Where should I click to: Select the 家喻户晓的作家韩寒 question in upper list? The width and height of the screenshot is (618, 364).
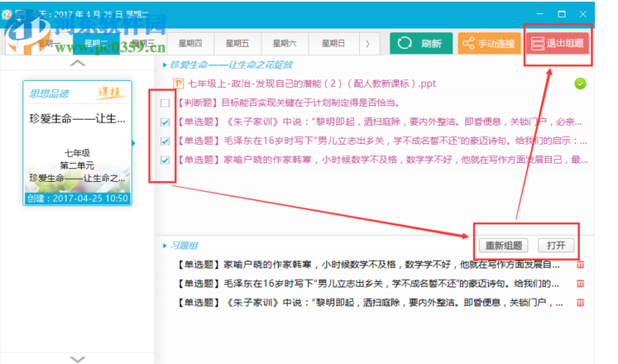click(381, 160)
